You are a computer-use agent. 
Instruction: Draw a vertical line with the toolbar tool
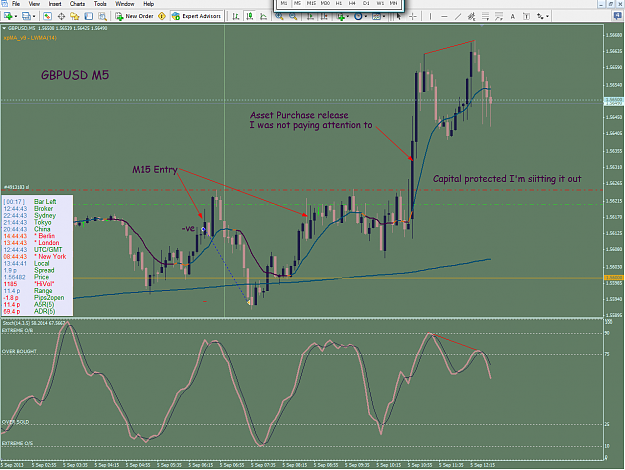[430, 16]
